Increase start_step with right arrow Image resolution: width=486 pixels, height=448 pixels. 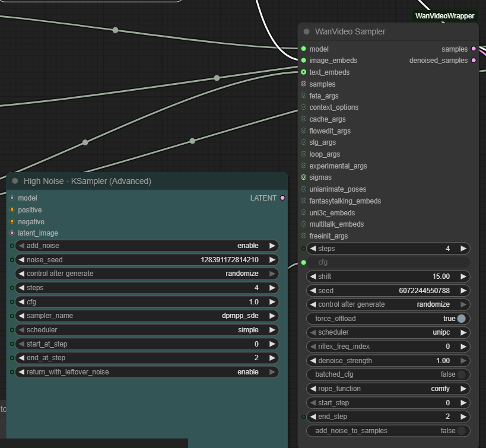pos(463,403)
